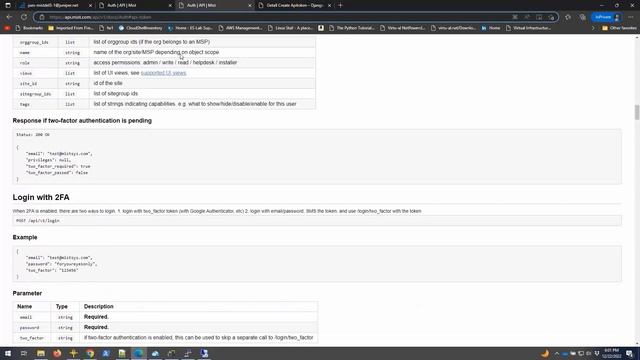Go back to the previous page

(x=9, y=17)
